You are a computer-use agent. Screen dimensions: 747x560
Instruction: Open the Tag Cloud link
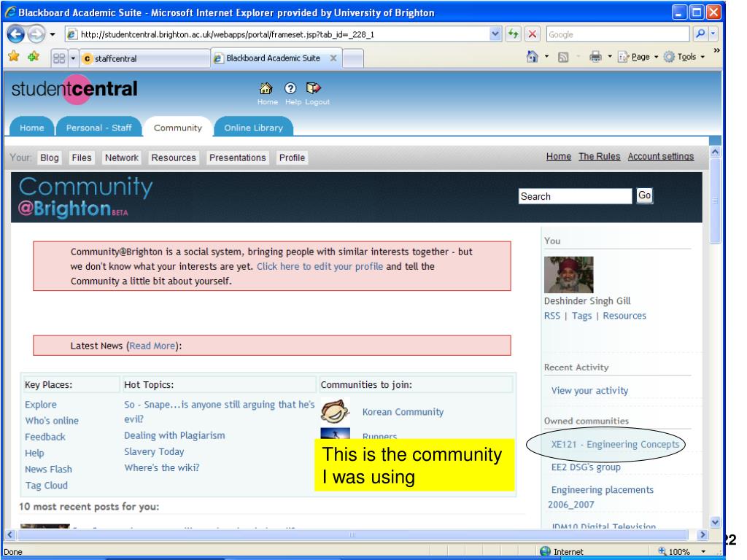click(46, 485)
